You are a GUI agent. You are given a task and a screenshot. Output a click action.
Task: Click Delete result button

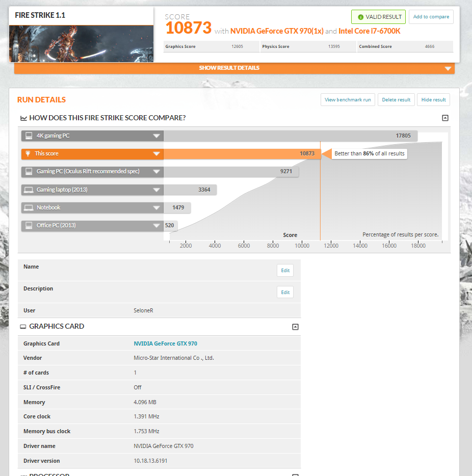click(x=396, y=100)
